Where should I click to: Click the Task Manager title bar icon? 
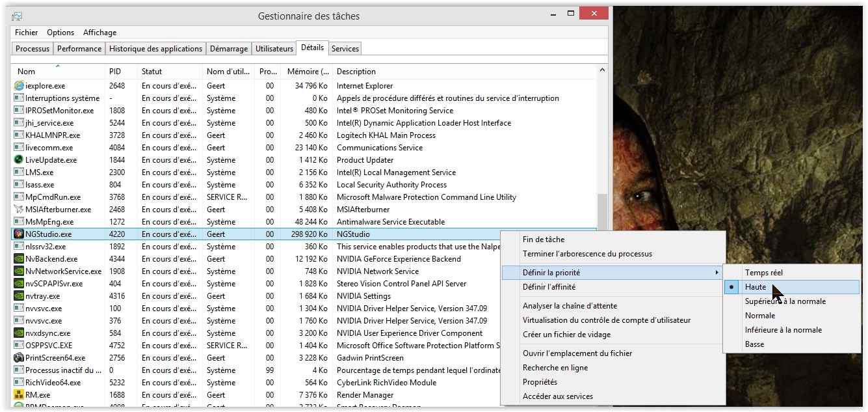(17, 16)
